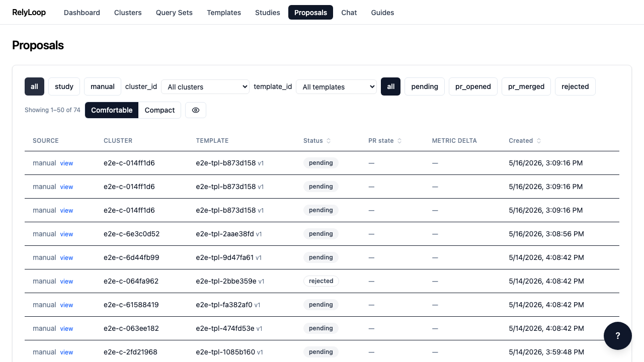Click 'Showing 1–50 of 74' text
Screen dimensions: 644x362
52,110
